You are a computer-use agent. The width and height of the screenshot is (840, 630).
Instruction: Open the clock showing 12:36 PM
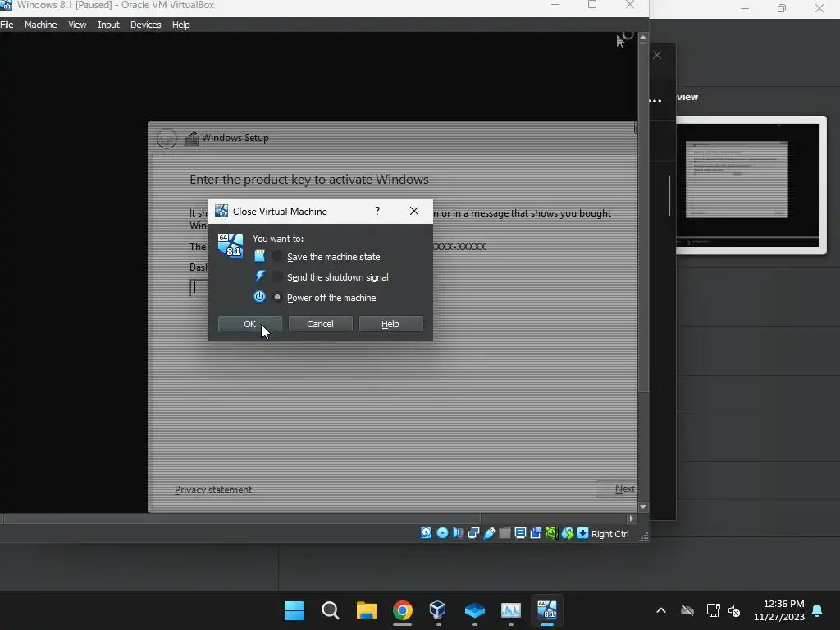(779, 610)
